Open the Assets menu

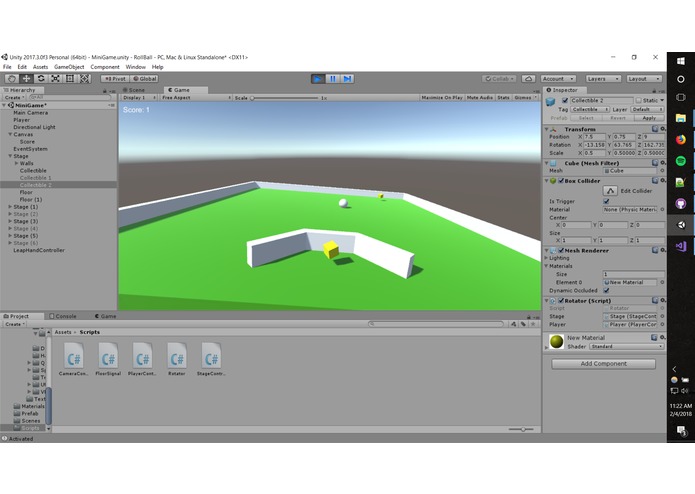[x=40, y=67]
